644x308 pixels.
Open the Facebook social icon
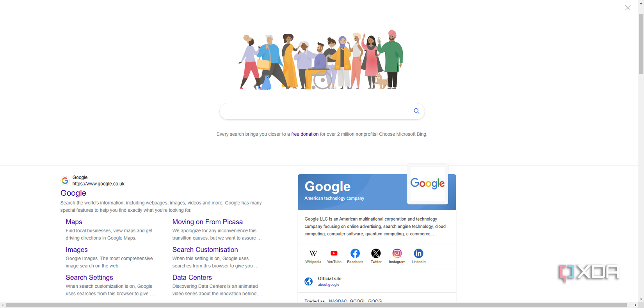coord(355,253)
